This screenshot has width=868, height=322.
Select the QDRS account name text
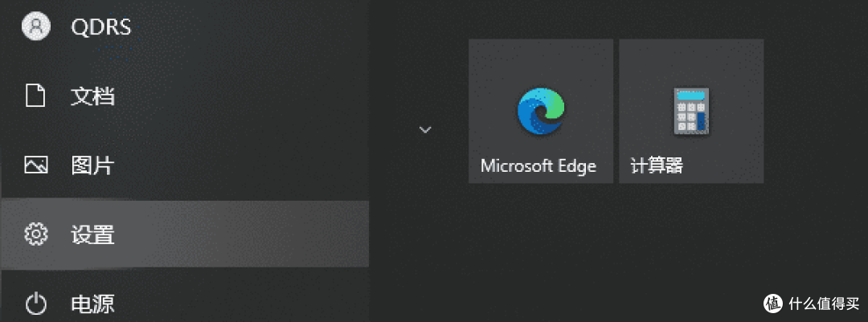[x=100, y=26]
